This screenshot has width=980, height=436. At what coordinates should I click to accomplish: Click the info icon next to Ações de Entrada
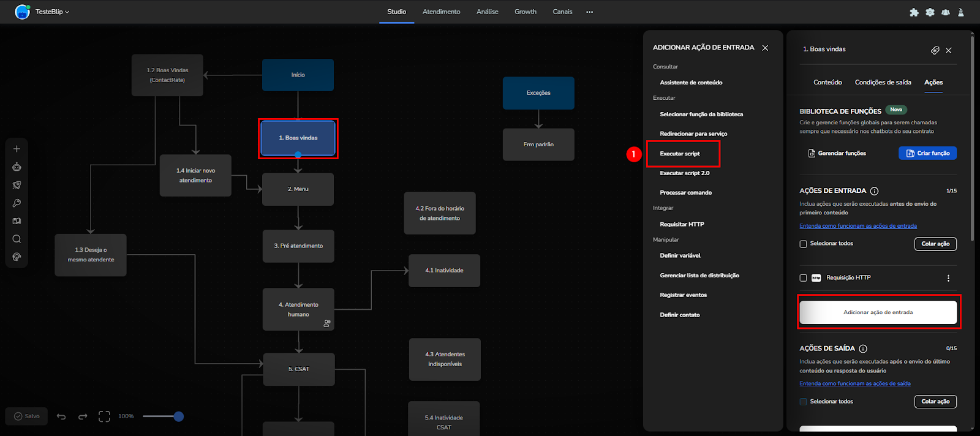tap(874, 191)
